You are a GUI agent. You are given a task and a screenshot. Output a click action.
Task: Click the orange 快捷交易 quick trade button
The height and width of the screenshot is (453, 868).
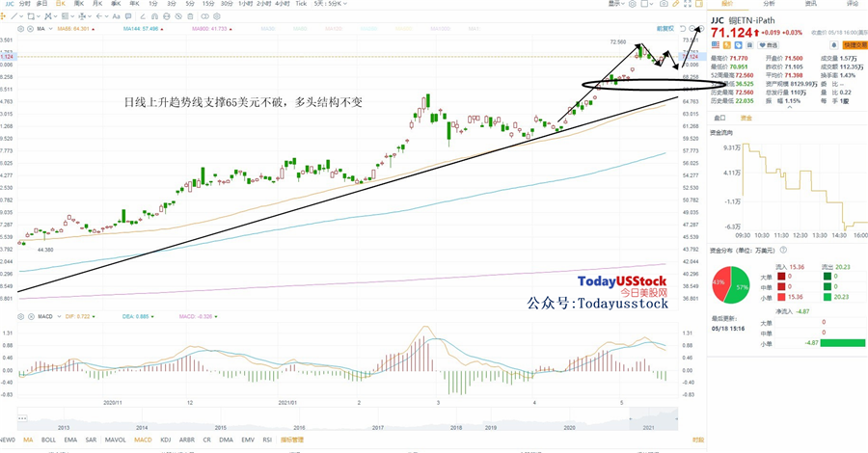click(854, 45)
